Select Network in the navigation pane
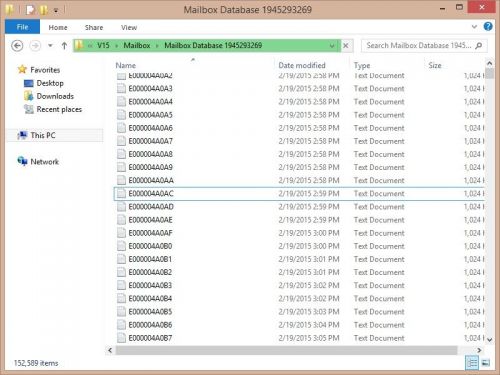 click(x=44, y=162)
